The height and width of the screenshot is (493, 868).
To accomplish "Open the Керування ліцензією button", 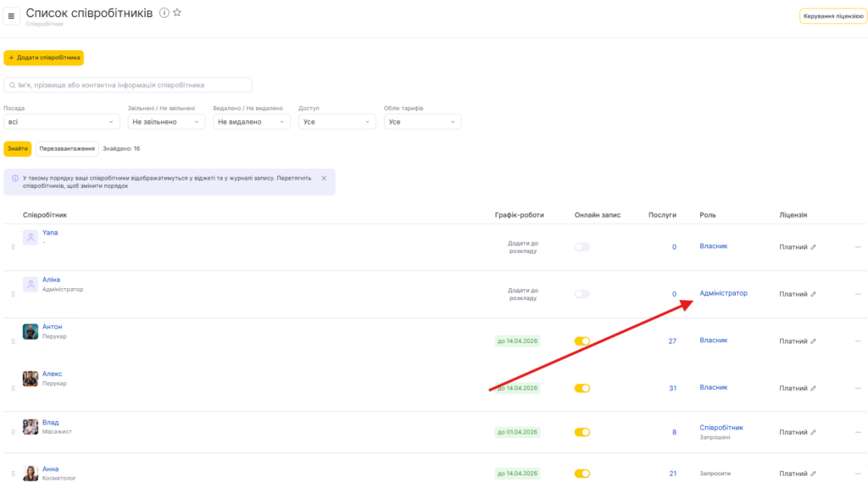I will (x=832, y=16).
